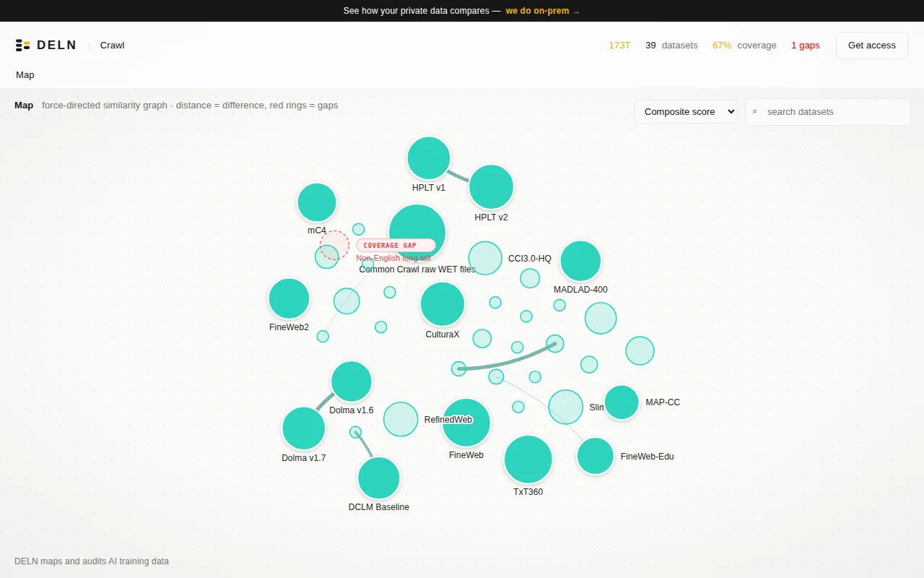Viewport: 924px width, 578px height.
Task: Select the CCI3.0-HQ node
Action: pyautogui.click(x=485, y=258)
